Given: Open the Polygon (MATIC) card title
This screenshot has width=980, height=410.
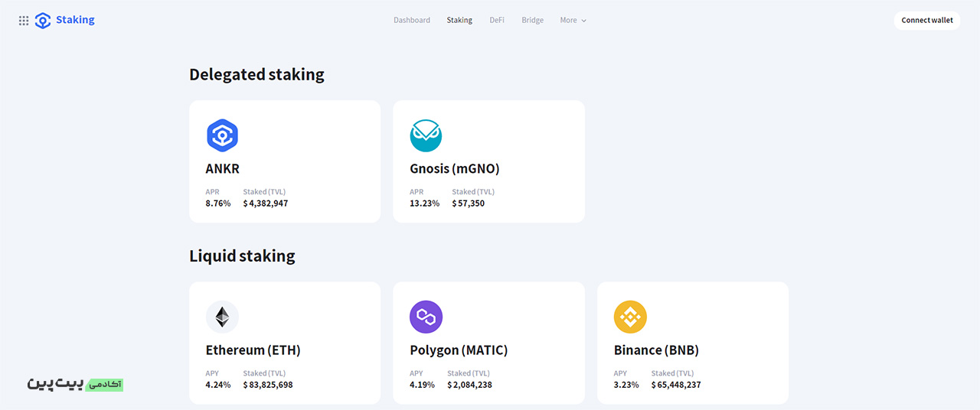Looking at the screenshot, I should [x=459, y=350].
